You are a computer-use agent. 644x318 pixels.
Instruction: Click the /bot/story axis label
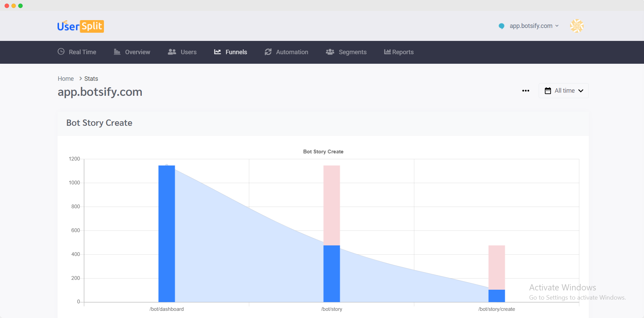coord(332,309)
